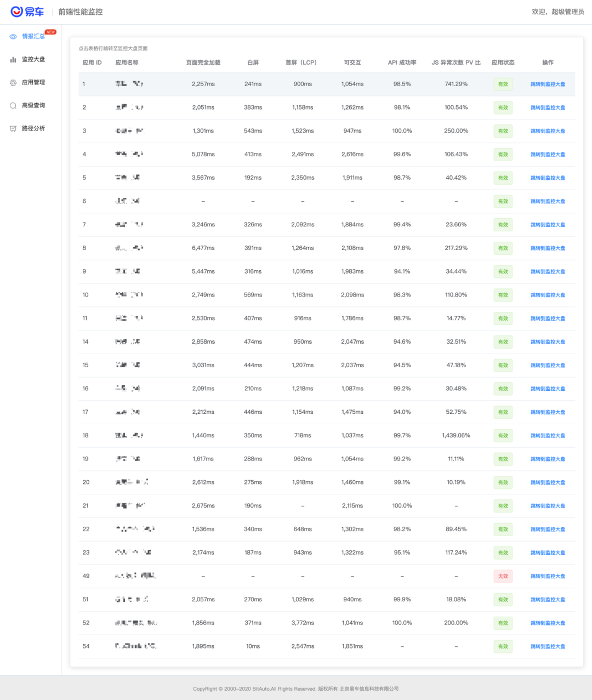Viewport: 592px width, 700px height.
Task: Click the 操作 column header
Action: pos(548,62)
